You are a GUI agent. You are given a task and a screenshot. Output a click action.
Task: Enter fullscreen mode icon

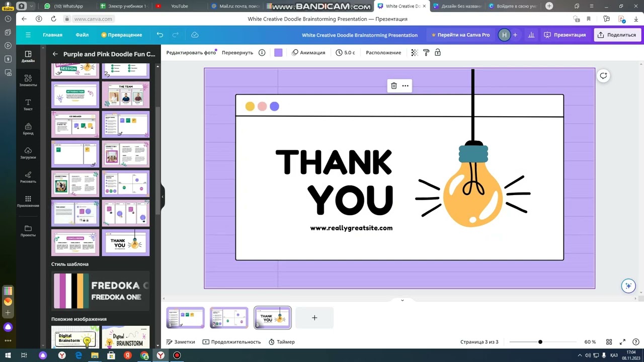[x=622, y=342]
